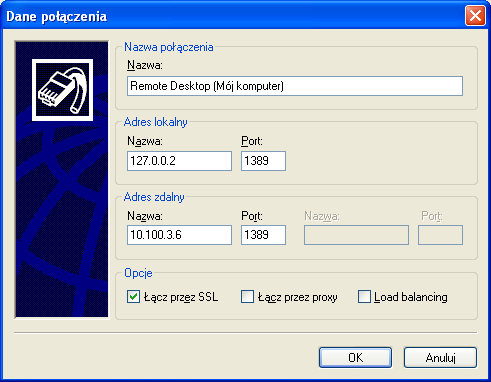This screenshot has width=491, height=382.
Task: Click the Port field next to 10.100.3.6
Action: point(263,235)
